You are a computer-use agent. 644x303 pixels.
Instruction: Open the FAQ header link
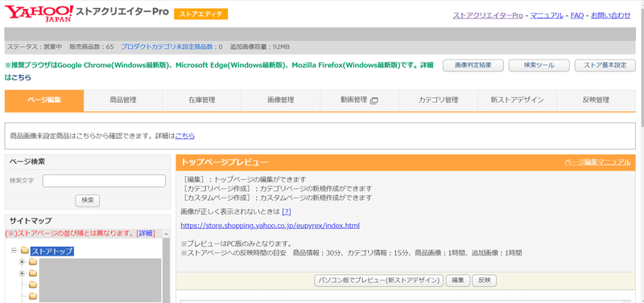[x=577, y=15]
